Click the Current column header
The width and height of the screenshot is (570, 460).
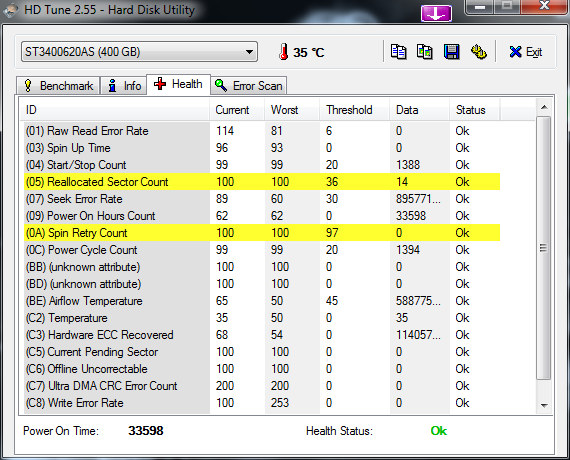(236, 110)
